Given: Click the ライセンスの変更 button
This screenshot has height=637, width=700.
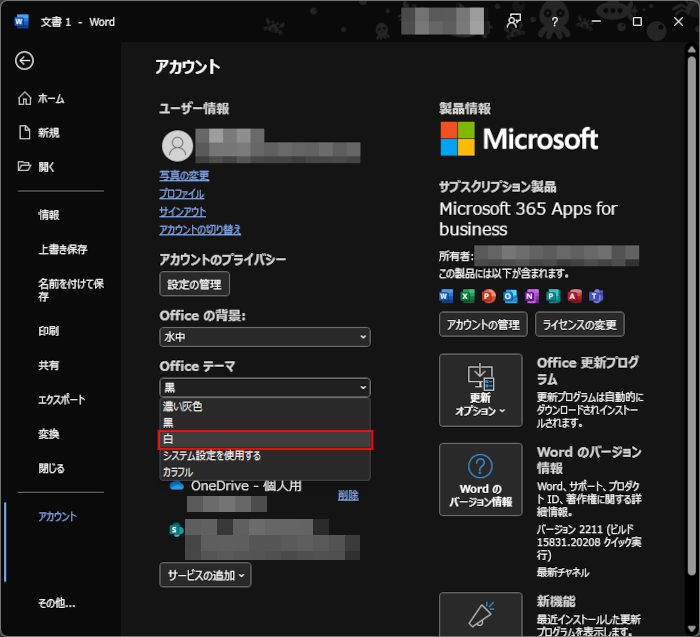Looking at the screenshot, I should pyautogui.click(x=580, y=324).
